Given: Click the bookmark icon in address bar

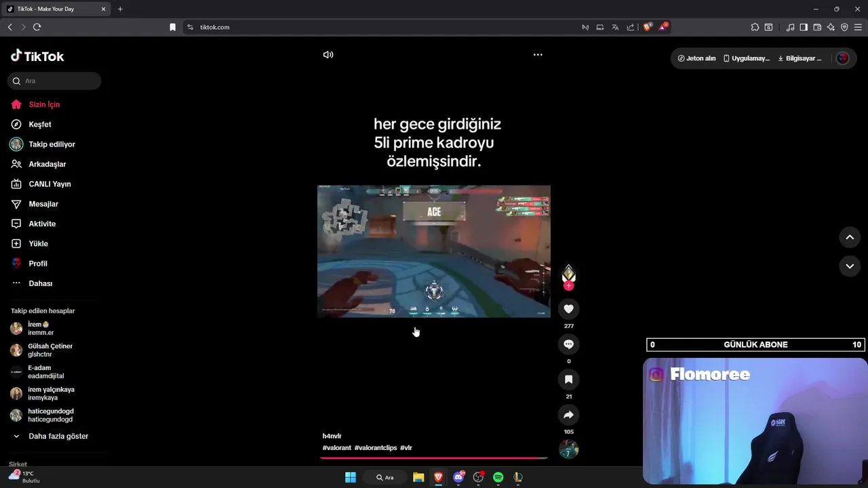Looking at the screenshot, I should 172,27.
